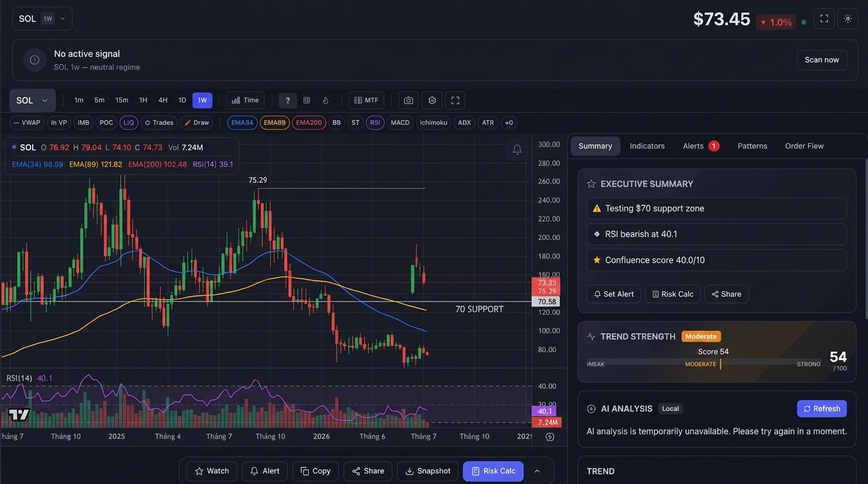Click the layout icon next to help

pos(307,100)
